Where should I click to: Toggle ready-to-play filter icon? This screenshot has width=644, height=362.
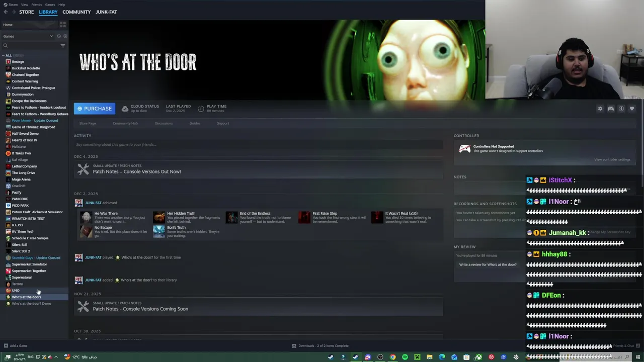point(65,36)
